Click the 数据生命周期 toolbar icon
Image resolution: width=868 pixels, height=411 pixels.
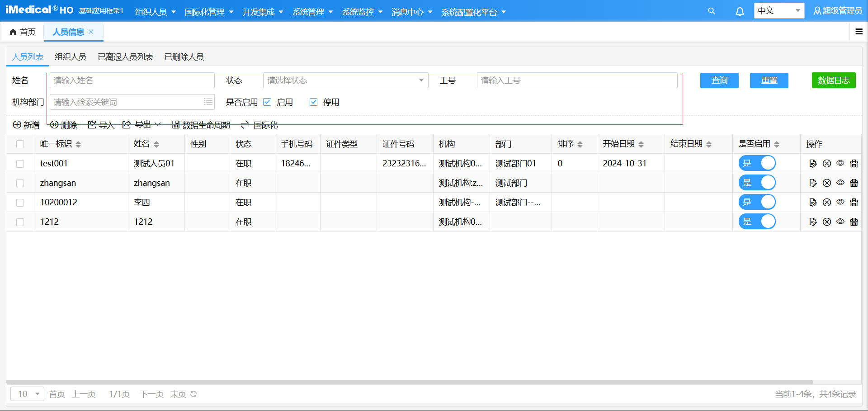[176, 125]
